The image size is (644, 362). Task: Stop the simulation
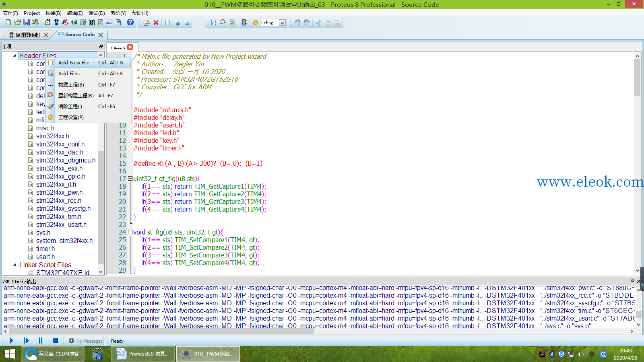coord(56,341)
